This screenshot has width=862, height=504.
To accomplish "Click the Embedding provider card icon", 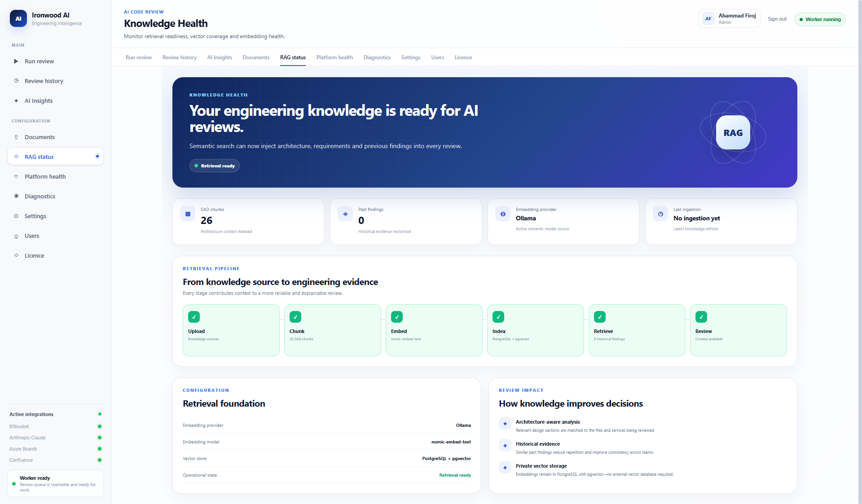I will pos(503,214).
